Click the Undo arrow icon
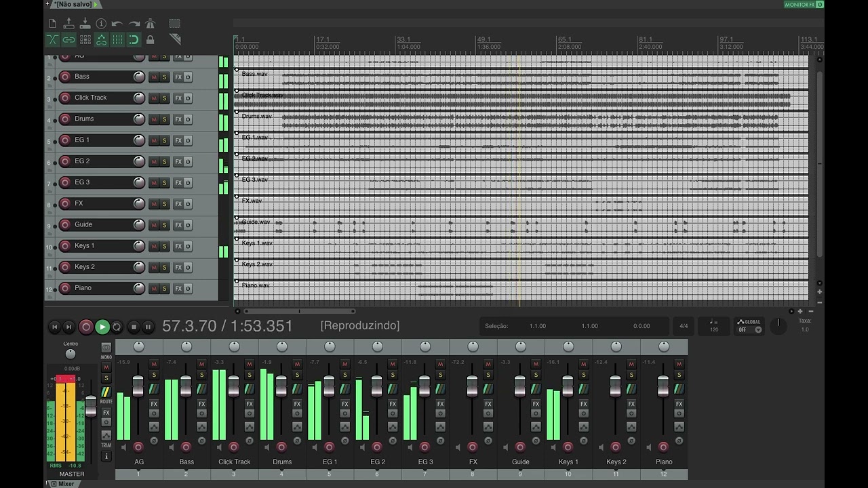This screenshot has width=868, height=488. (117, 24)
